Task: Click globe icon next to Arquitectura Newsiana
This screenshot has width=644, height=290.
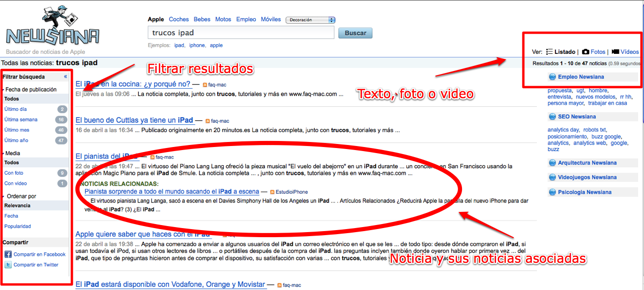Action: point(553,163)
